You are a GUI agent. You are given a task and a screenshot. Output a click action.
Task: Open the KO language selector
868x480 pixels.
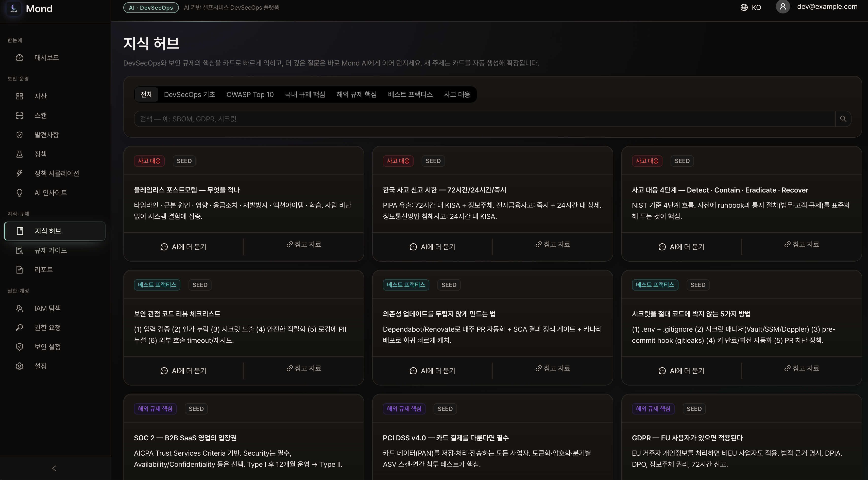pyautogui.click(x=751, y=7)
